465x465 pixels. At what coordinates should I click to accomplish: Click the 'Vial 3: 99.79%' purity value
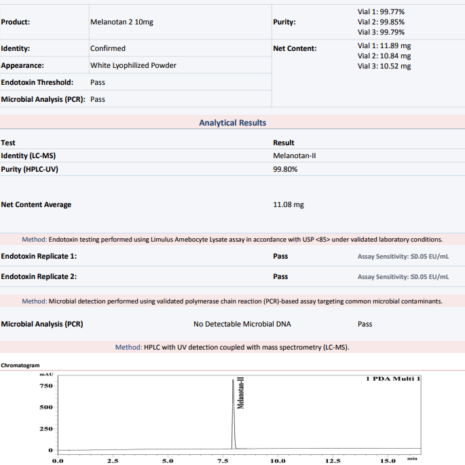point(381,32)
